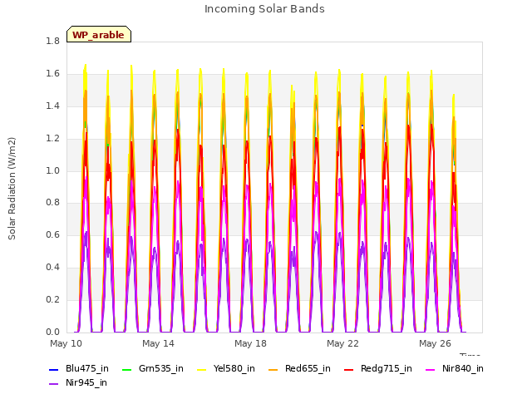Click the 0.0 y-axis tick label
The image size is (532, 399).
53,332
